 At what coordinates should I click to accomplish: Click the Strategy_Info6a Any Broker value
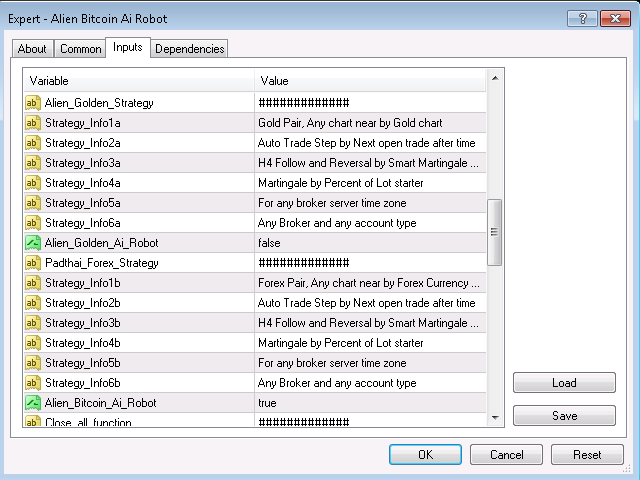337,223
